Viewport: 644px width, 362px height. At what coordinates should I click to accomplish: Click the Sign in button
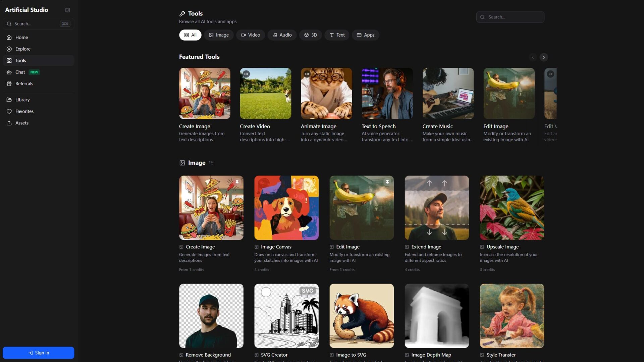pyautogui.click(x=38, y=353)
